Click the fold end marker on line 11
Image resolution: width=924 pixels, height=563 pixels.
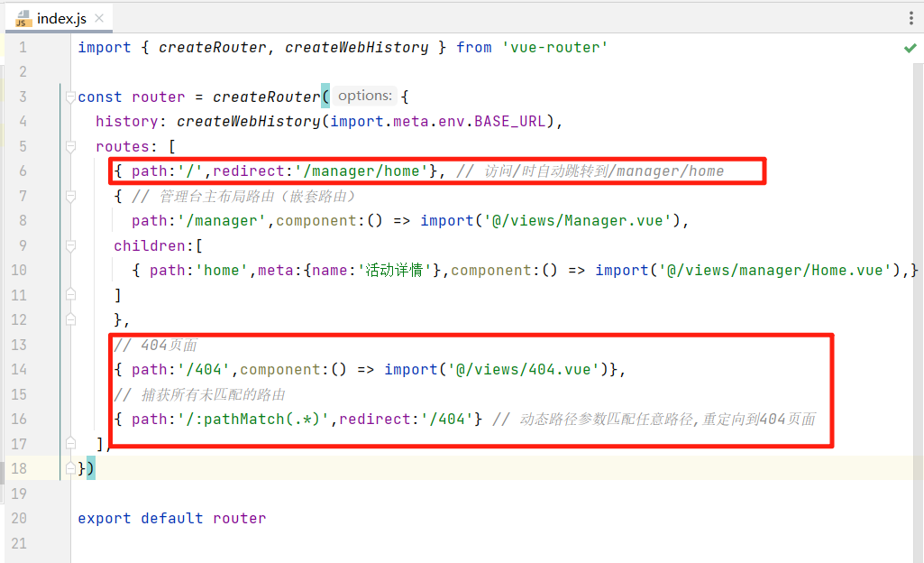[70, 294]
